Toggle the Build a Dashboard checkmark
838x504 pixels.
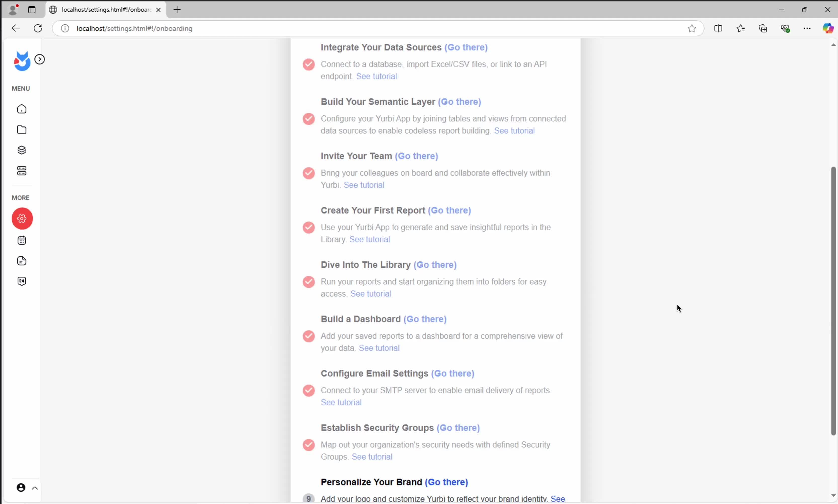(x=309, y=336)
